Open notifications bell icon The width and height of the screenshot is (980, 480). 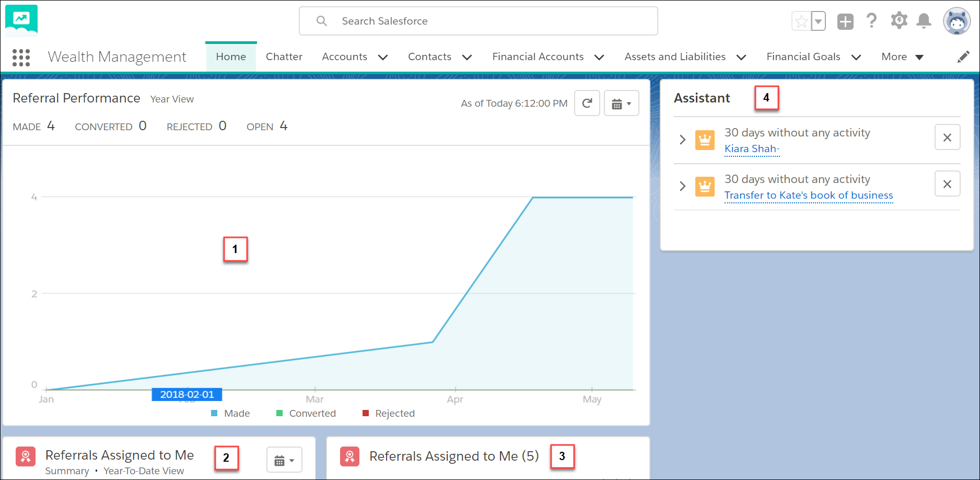924,21
